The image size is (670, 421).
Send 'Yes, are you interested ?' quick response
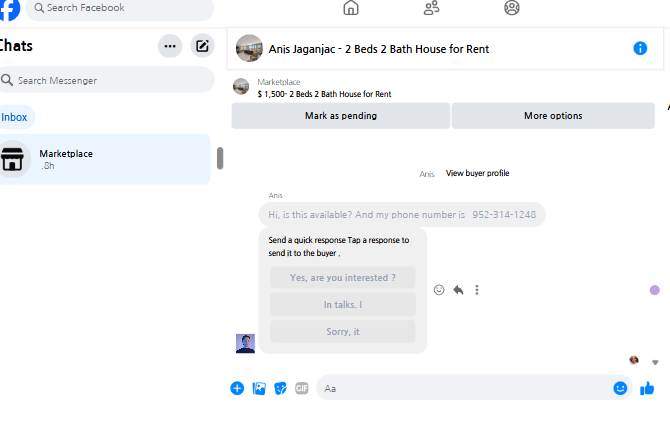[343, 278]
